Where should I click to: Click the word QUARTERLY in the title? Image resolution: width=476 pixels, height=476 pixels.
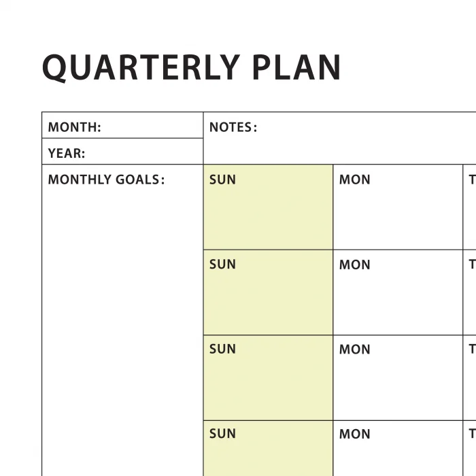click(141, 67)
